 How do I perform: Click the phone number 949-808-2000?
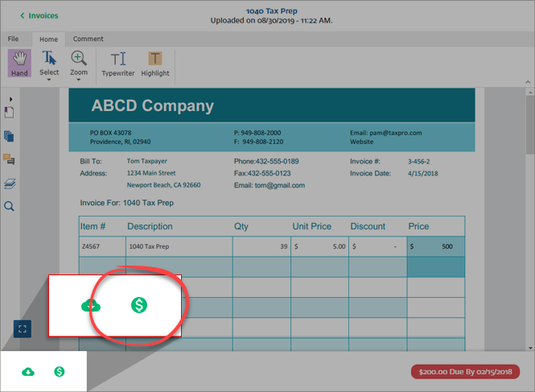pos(257,133)
